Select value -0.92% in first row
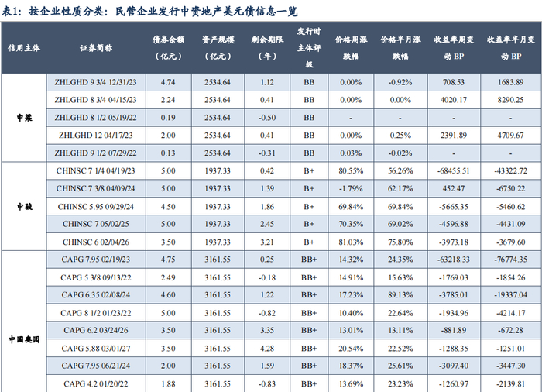This screenshot has width=542, height=392. pos(400,82)
